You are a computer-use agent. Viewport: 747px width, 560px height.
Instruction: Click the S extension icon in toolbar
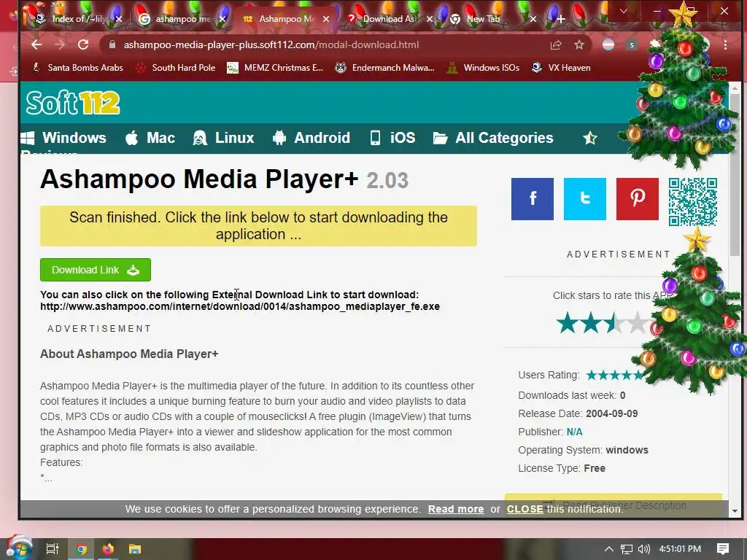632,44
